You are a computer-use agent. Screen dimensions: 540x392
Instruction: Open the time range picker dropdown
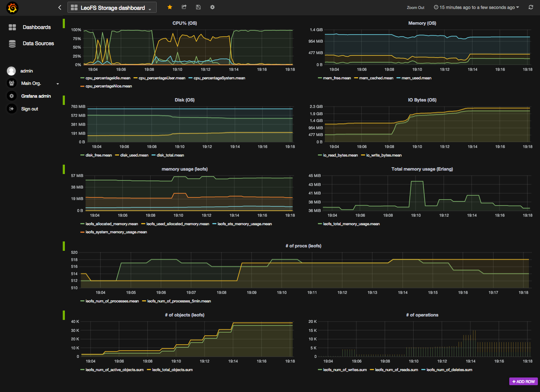pos(477,8)
